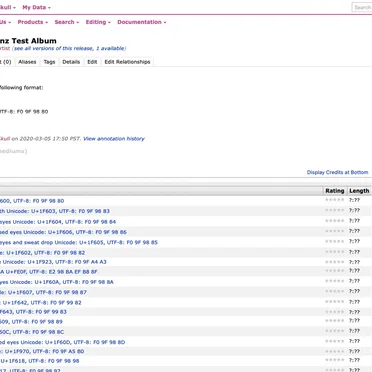Rate the U+1F642 track with stars

[335, 302]
